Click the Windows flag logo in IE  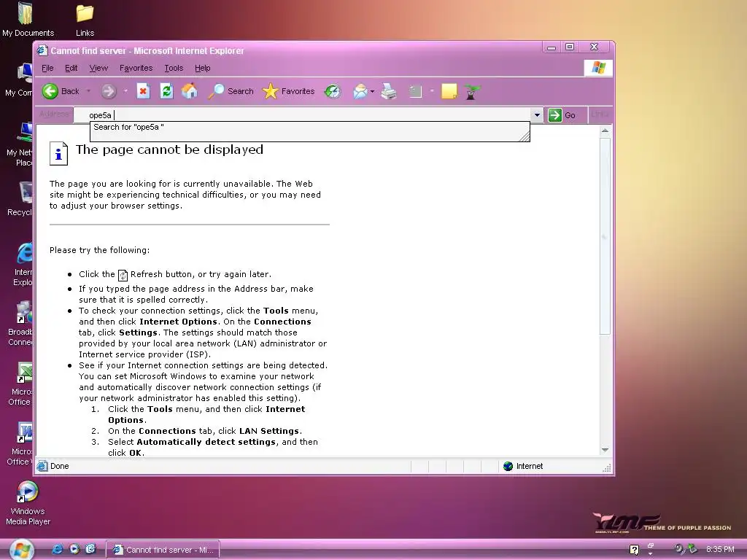pos(598,68)
